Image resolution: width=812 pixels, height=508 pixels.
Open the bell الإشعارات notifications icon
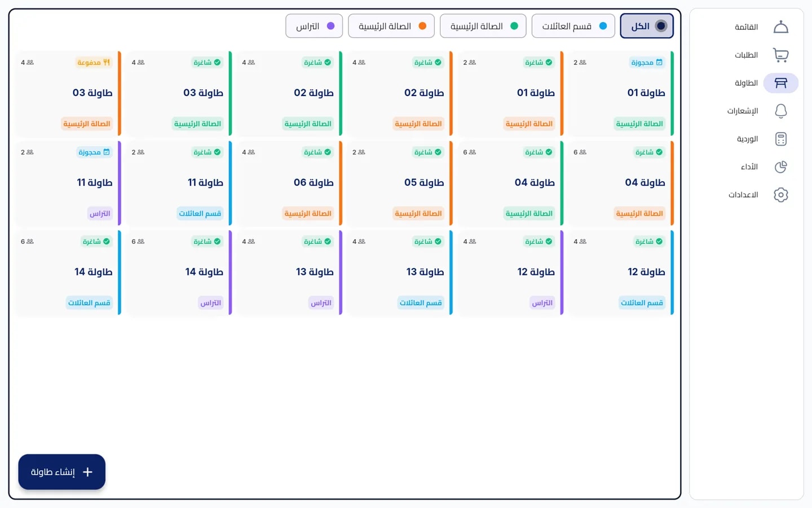point(780,111)
